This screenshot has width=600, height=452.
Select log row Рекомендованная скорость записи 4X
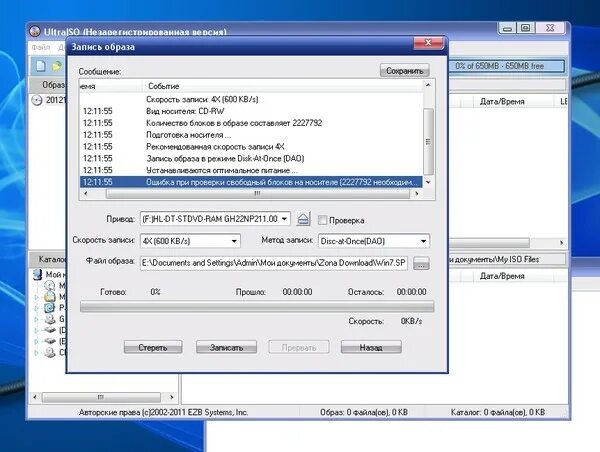tap(251, 147)
